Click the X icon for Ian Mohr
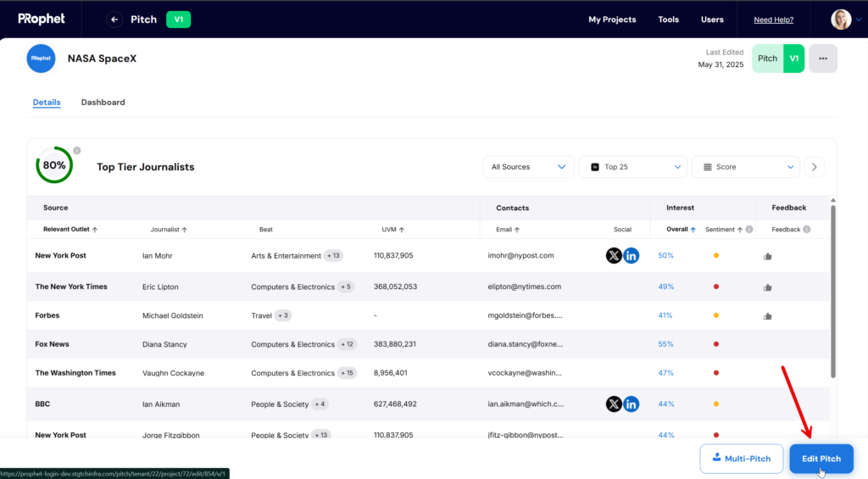The height and width of the screenshot is (479, 868). 614,256
